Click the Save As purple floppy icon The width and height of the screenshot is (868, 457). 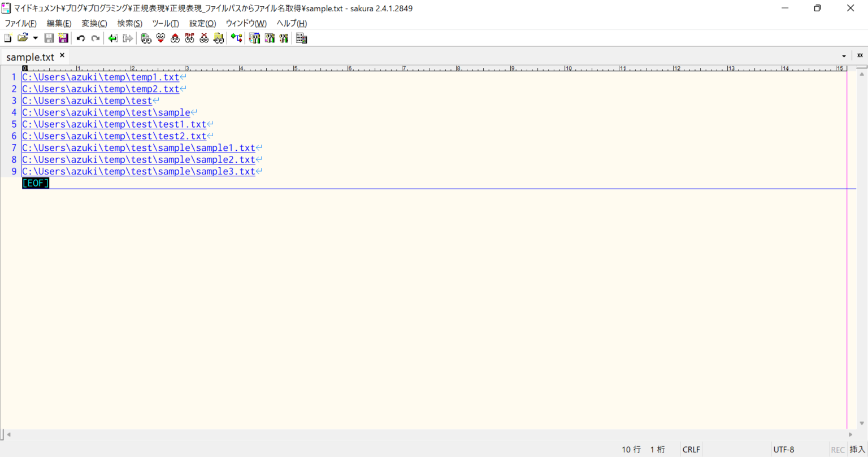pos(63,38)
